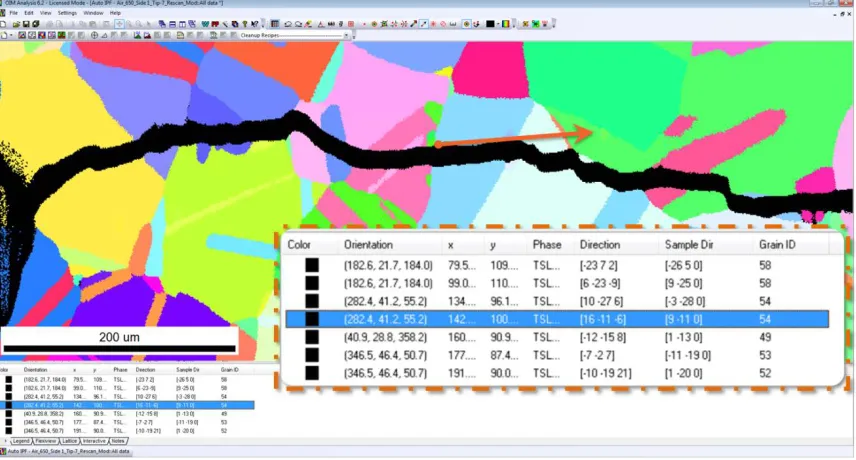Click the first map-type icon in second toolbar

tap(22, 35)
